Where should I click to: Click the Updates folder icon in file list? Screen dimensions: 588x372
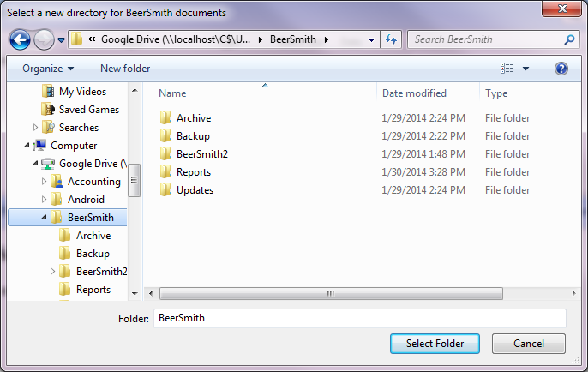pos(165,189)
